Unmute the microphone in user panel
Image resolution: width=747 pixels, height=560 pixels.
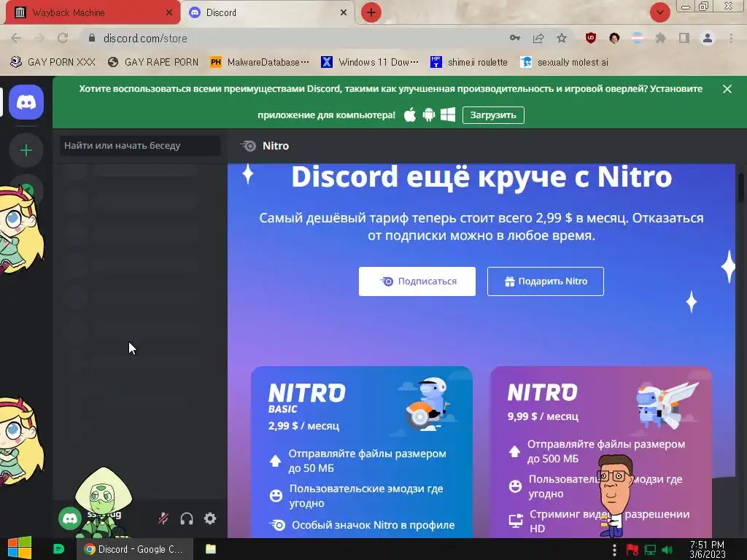[x=163, y=518]
